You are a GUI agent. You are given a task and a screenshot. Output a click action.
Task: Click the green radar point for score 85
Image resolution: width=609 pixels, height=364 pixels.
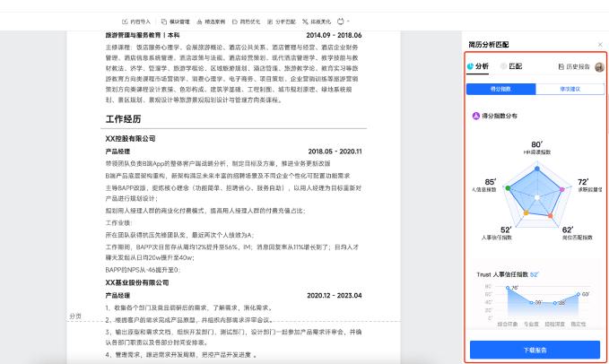[x=508, y=187]
